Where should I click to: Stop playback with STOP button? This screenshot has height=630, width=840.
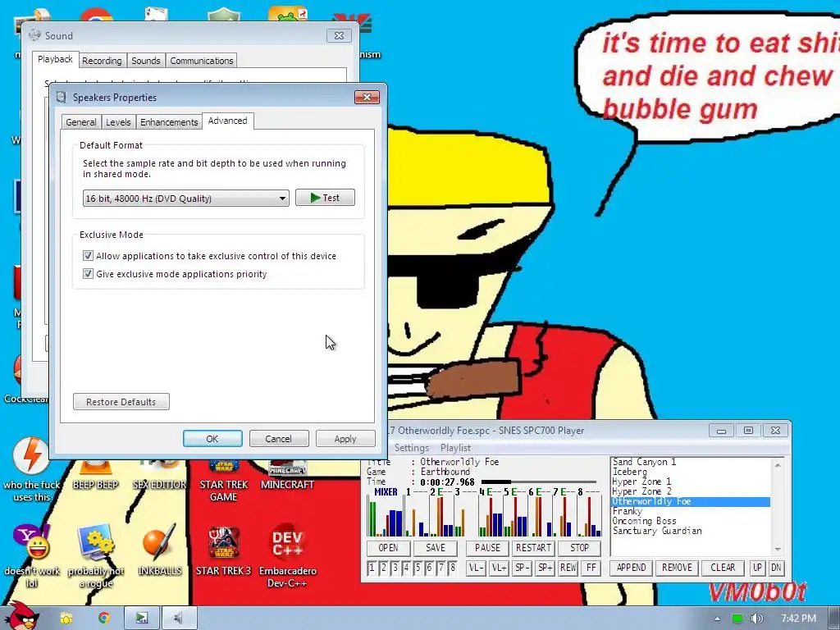579,548
